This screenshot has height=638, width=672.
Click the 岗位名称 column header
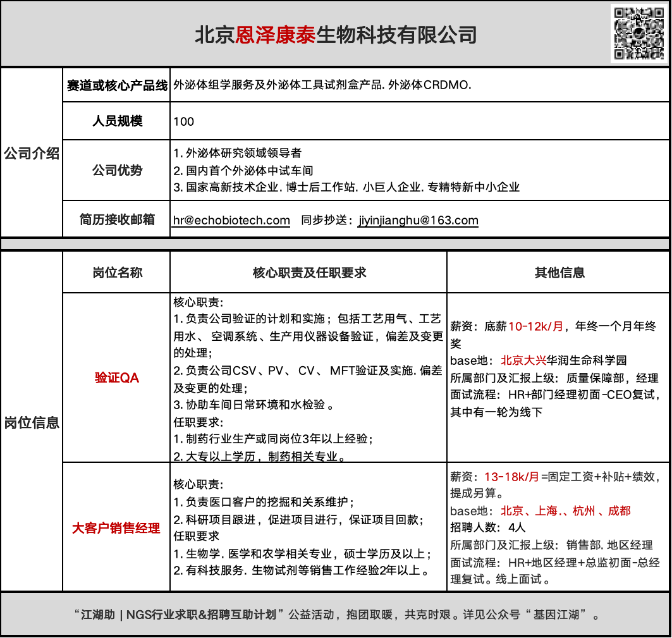114,272
